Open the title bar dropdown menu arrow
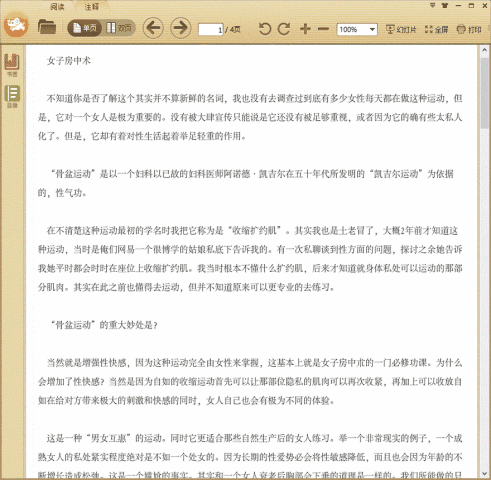 [x=432, y=5]
